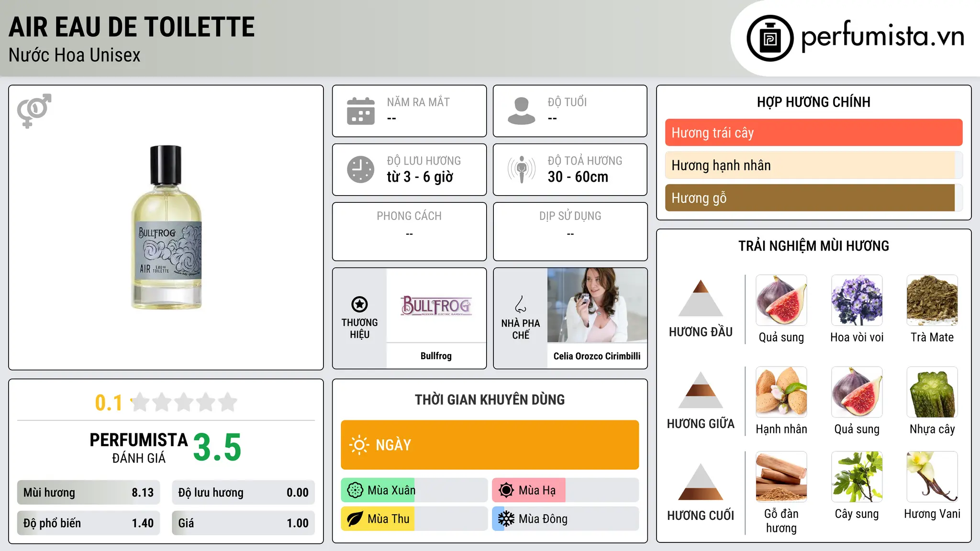Click the Nước Hoa Unisex subtitle
The height and width of the screenshot is (551, 980).
tap(75, 55)
